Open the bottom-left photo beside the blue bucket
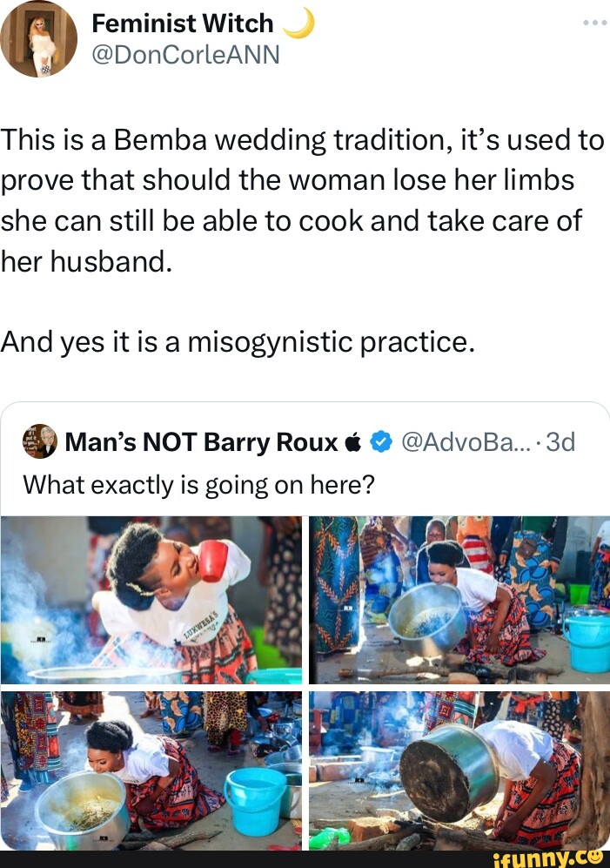 (151, 770)
